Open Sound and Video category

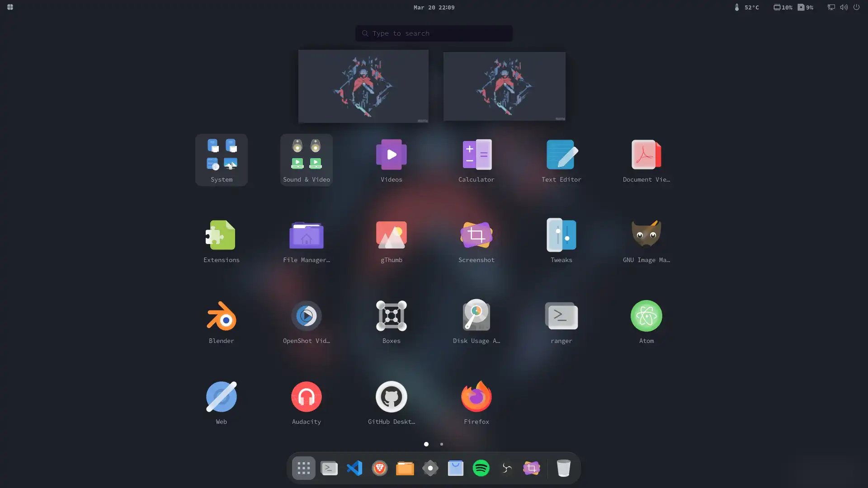[306, 160]
